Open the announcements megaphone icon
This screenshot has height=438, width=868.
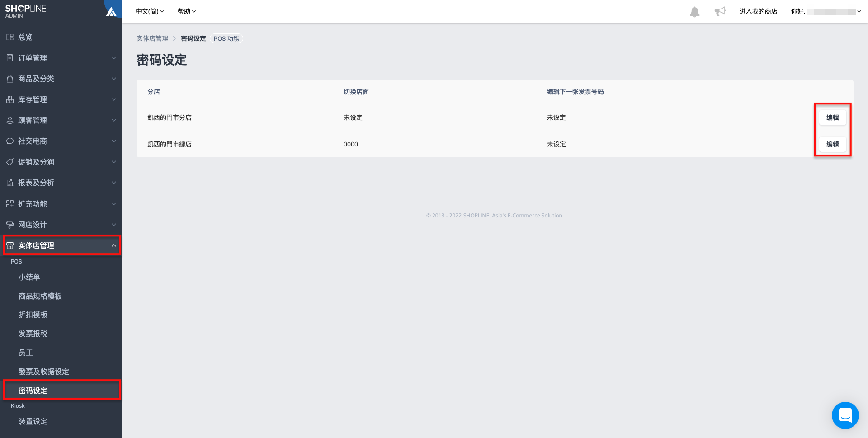click(720, 11)
